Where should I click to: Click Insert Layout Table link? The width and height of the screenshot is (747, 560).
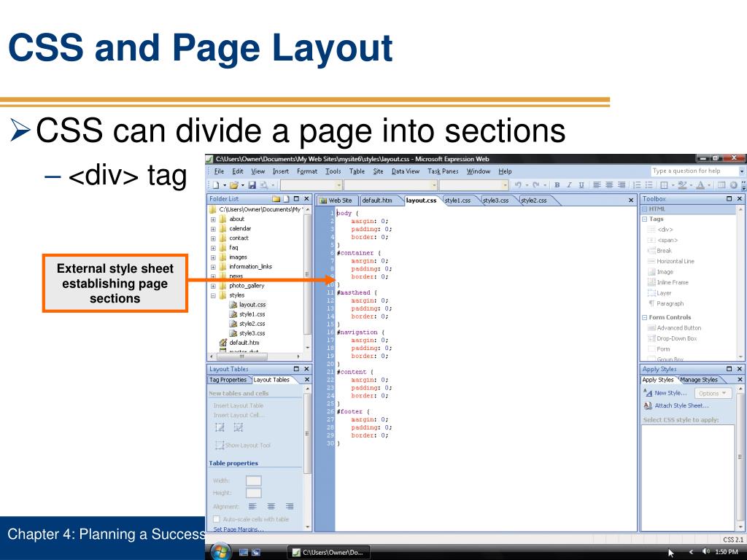click(x=239, y=405)
